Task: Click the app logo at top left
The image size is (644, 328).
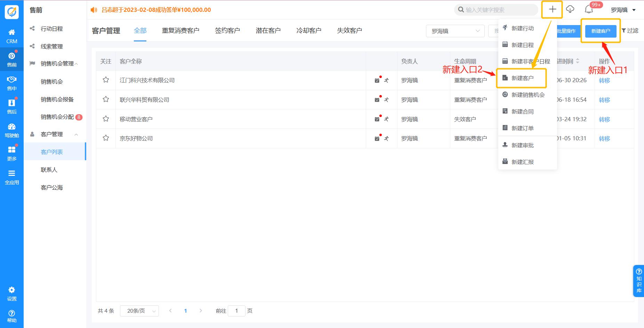Action: coord(11,12)
